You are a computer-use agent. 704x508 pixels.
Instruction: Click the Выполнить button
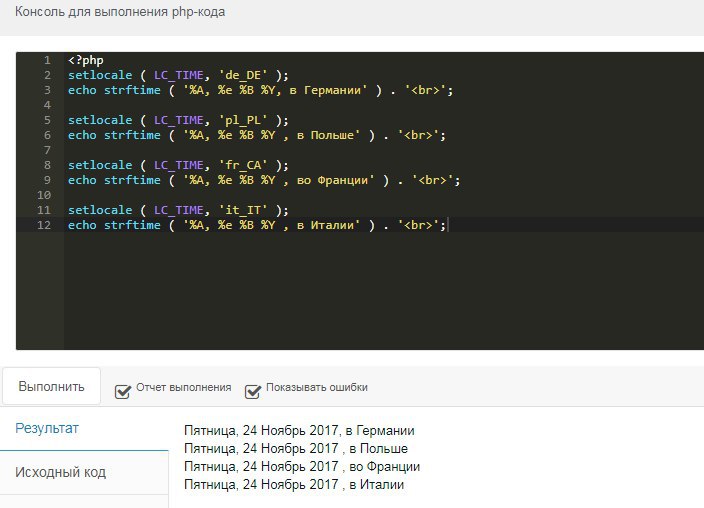pos(51,386)
